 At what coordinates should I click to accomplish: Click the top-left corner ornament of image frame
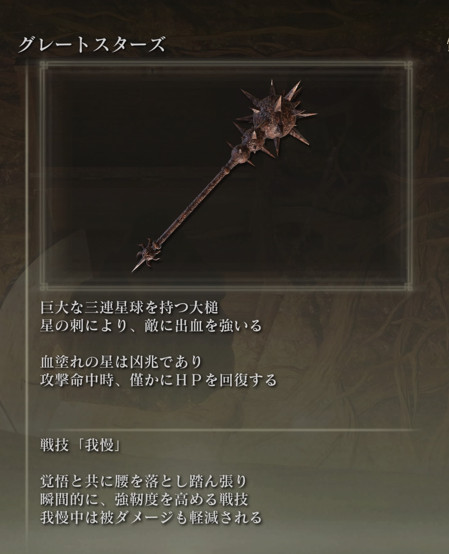pos(43,65)
